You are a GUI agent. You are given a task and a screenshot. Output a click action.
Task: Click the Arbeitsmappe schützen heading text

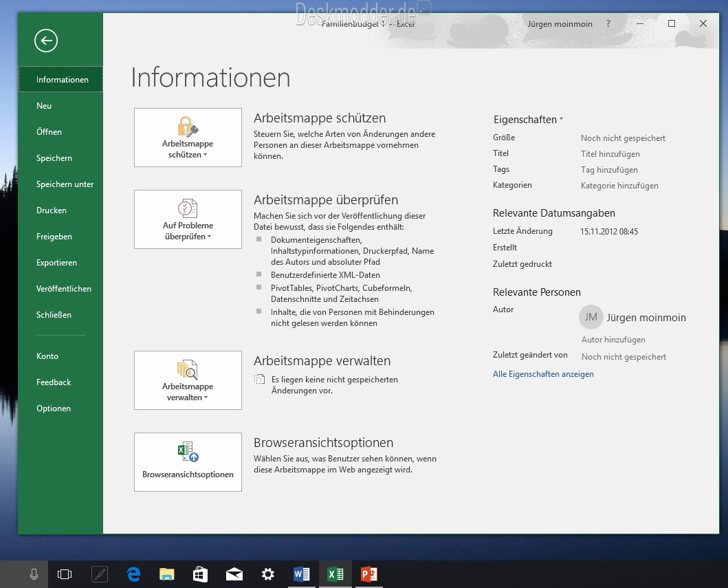coord(320,118)
